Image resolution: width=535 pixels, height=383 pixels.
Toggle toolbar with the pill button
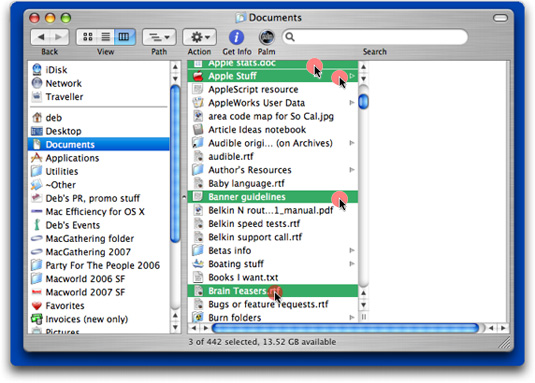pyautogui.click(x=500, y=18)
